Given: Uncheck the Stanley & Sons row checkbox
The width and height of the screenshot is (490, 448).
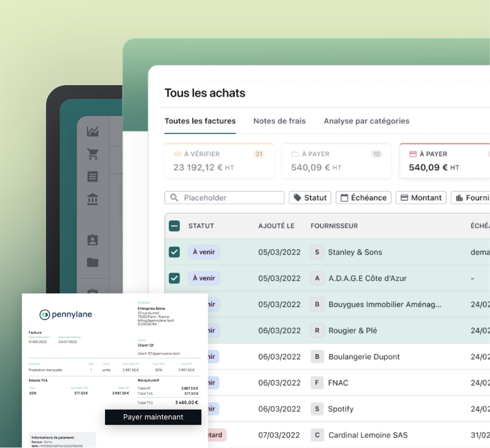Looking at the screenshot, I should pyautogui.click(x=174, y=252).
